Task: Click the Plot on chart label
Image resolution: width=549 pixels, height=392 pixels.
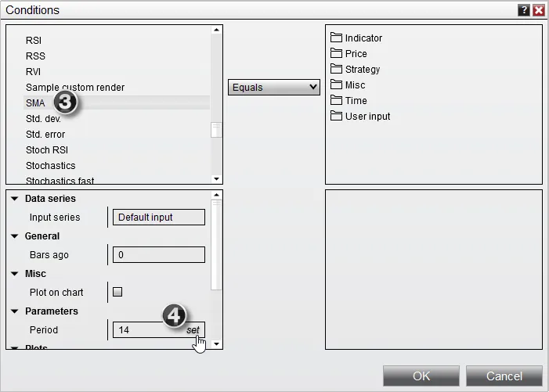Action: (x=56, y=292)
